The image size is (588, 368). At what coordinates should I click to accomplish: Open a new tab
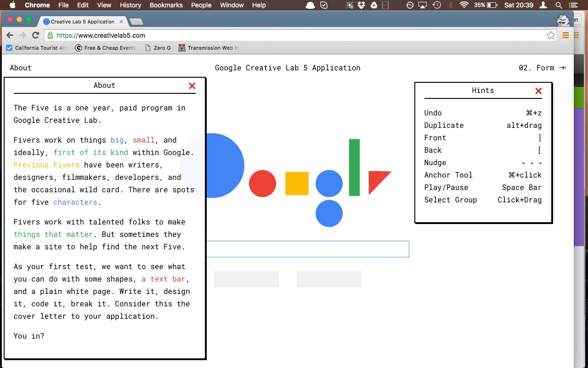coord(136,22)
